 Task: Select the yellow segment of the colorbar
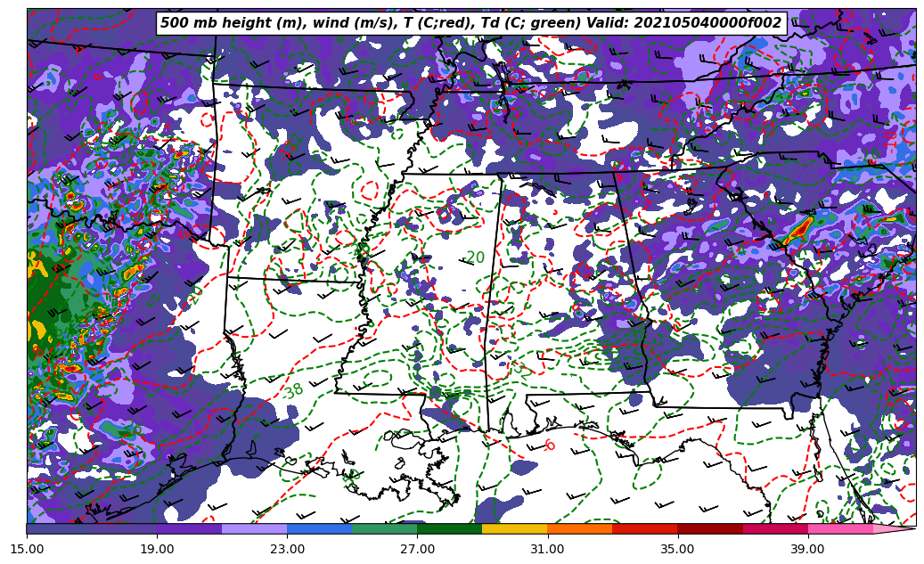coord(514,528)
